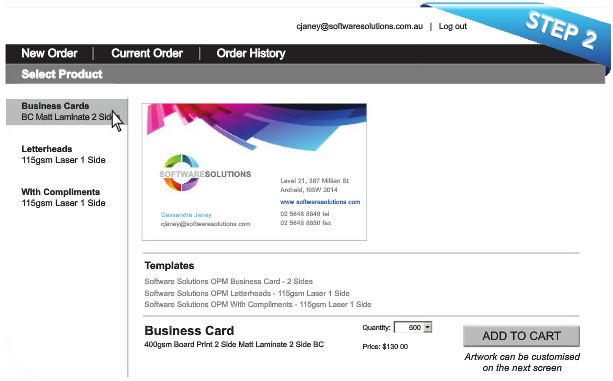
Task: Click the business card preview thumbnail
Action: [x=254, y=172]
